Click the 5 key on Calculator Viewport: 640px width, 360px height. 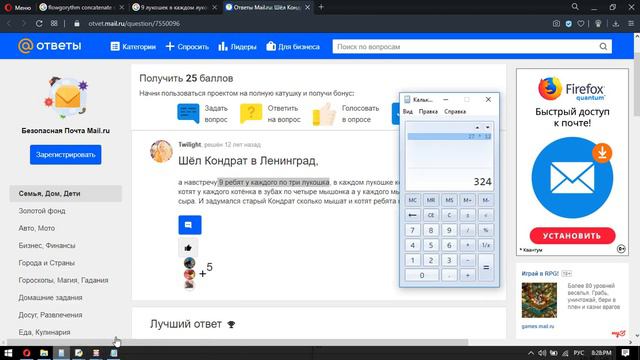tap(431, 245)
